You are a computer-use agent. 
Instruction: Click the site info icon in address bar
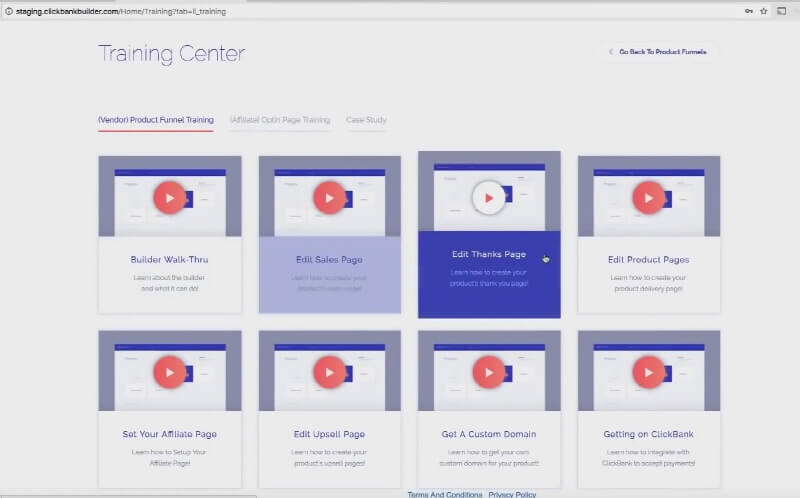(x=9, y=11)
